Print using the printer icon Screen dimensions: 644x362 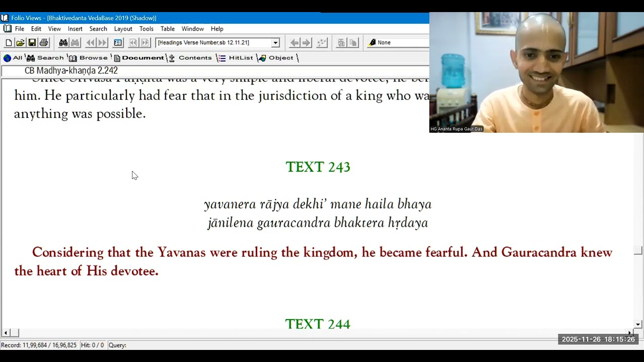coord(44,43)
